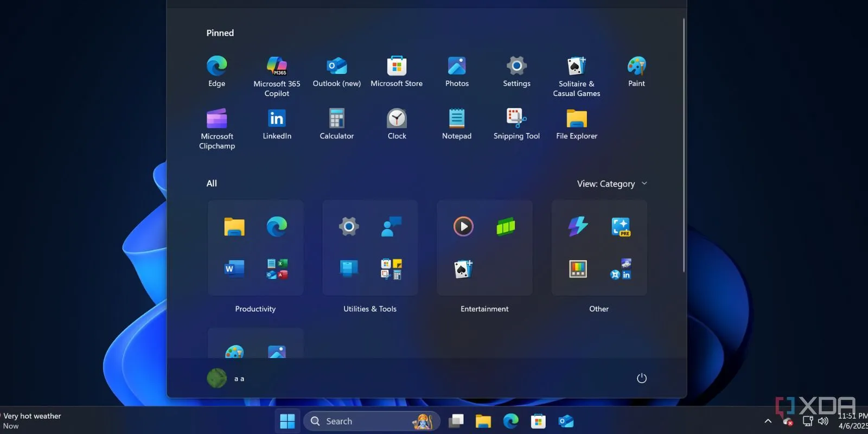Open File Explorer from the taskbar
Image resolution: width=868 pixels, height=434 pixels.
[x=483, y=421]
